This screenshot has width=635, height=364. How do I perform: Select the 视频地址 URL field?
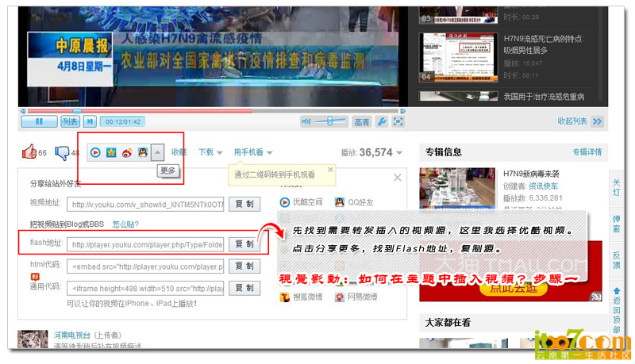(145, 205)
